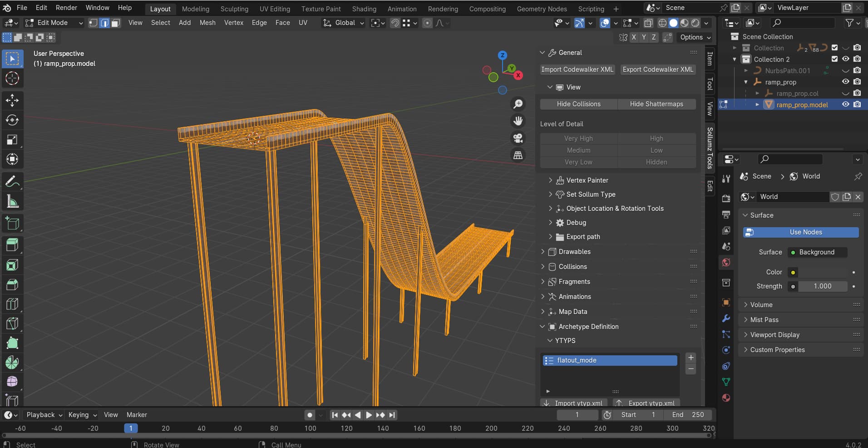Select the Move tool in left toolbar
Viewport: 868px width, 448px height.
tap(12, 100)
